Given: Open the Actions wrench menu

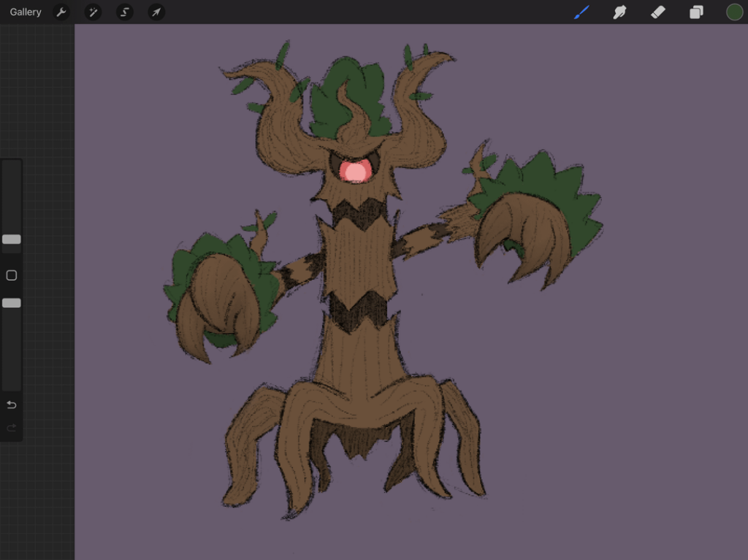Looking at the screenshot, I should 61,12.
